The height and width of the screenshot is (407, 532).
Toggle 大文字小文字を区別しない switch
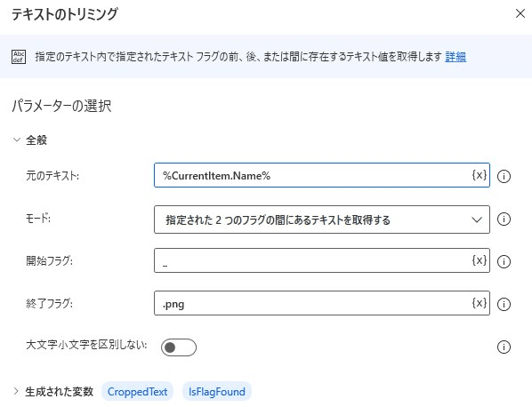179,347
